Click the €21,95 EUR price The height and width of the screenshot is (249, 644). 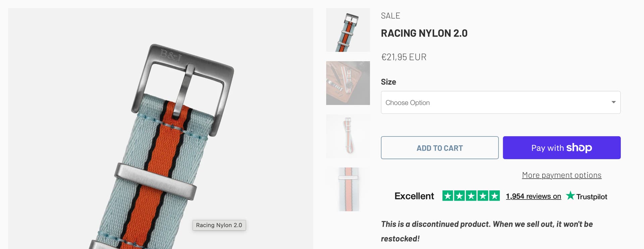(x=404, y=57)
